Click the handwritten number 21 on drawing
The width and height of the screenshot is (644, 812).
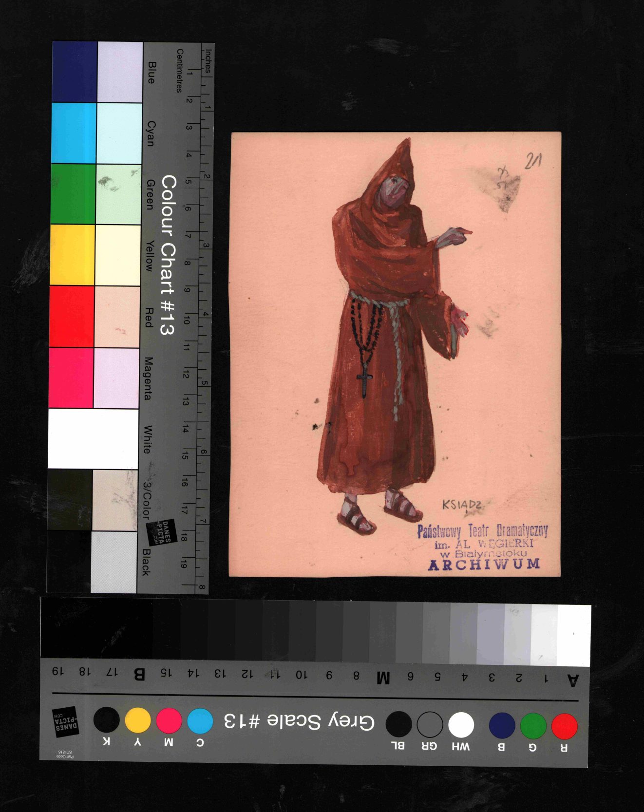pos(533,161)
